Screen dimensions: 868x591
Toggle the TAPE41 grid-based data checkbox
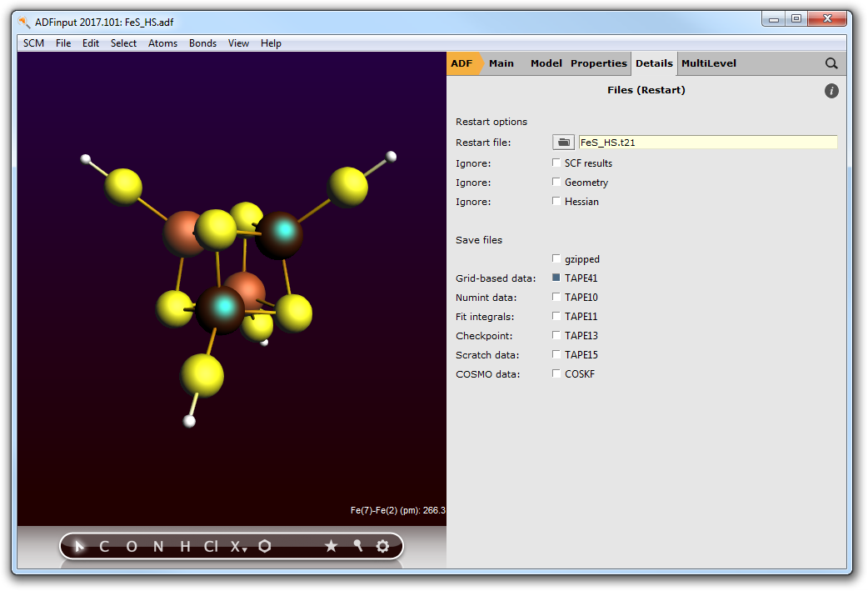tap(556, 278)
